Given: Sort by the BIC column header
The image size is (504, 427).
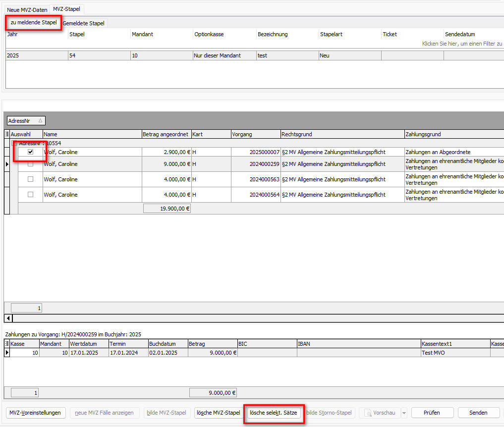Looking at the screenshot, I should [x=267, y=344].
